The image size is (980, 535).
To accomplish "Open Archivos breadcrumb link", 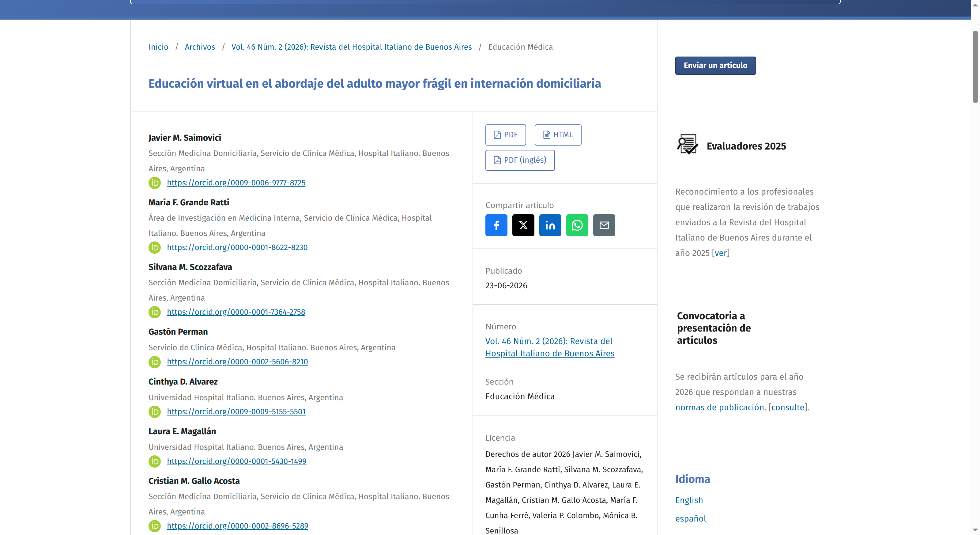I will pyautogui.click(x=200, y=47).
